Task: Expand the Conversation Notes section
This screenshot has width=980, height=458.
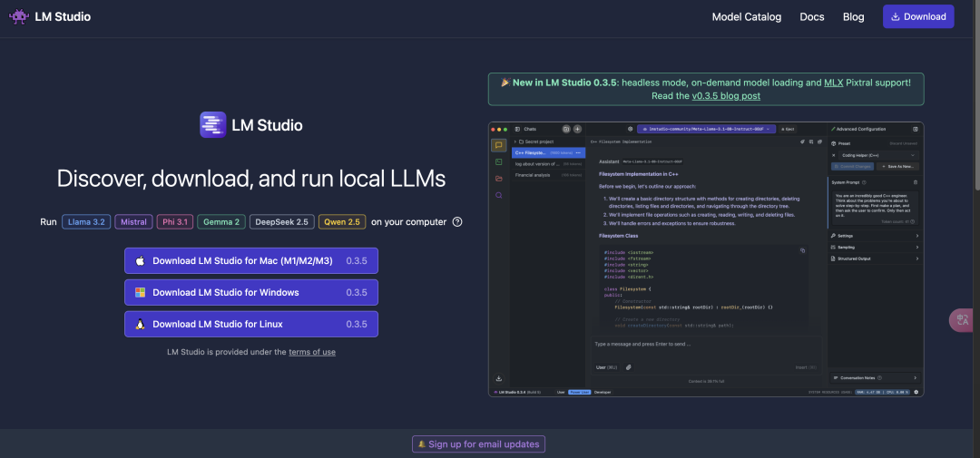Action: click(875, 377)
